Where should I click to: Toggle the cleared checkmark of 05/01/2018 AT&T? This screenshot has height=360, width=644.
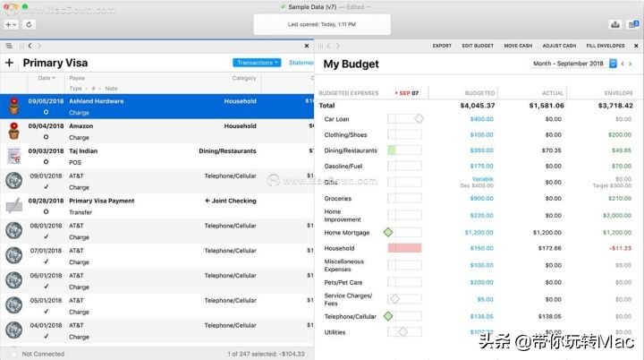point(46,312)
